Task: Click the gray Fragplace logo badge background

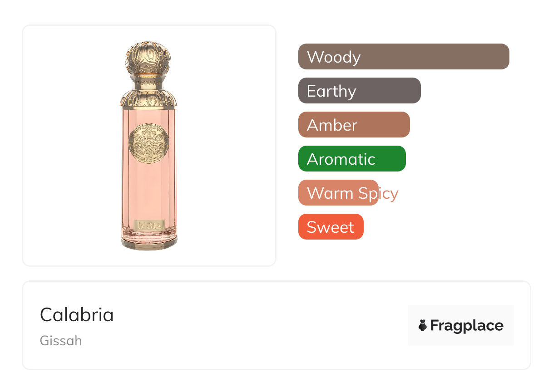Action: point(460,312)
